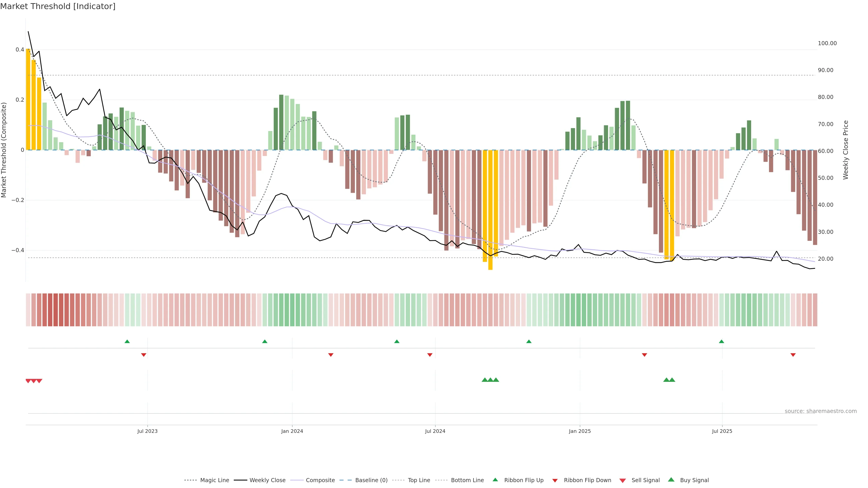
Task: Click the Ribbon Flip Down legend triangle icon
Action: 555,481
